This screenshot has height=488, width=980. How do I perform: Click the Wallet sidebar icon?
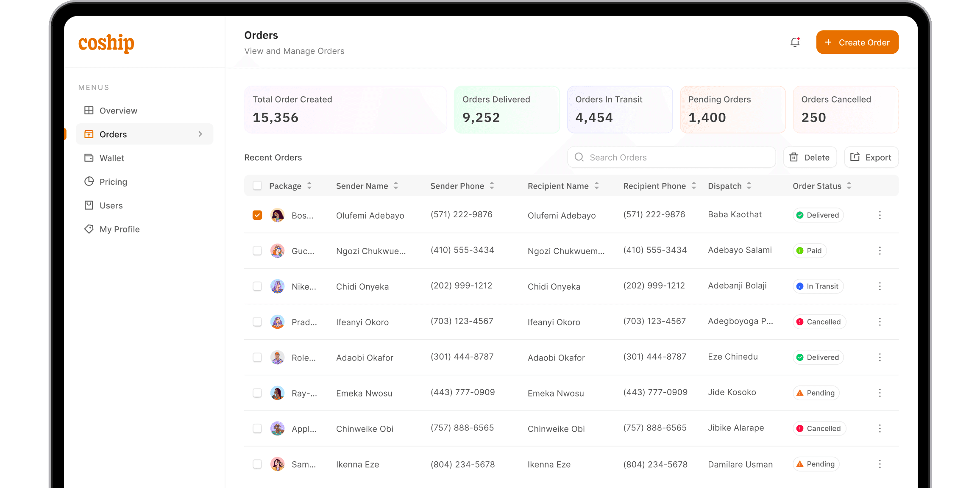[89, 158]
